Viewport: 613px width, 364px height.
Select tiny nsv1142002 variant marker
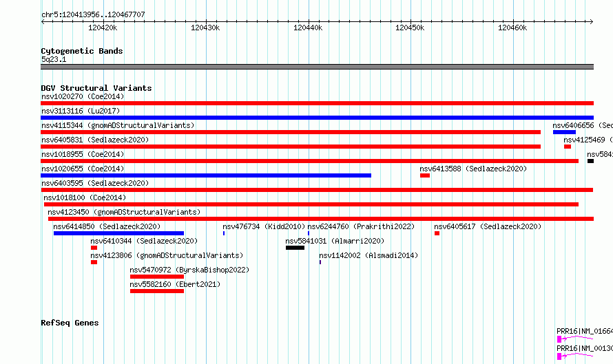point(320,262)
